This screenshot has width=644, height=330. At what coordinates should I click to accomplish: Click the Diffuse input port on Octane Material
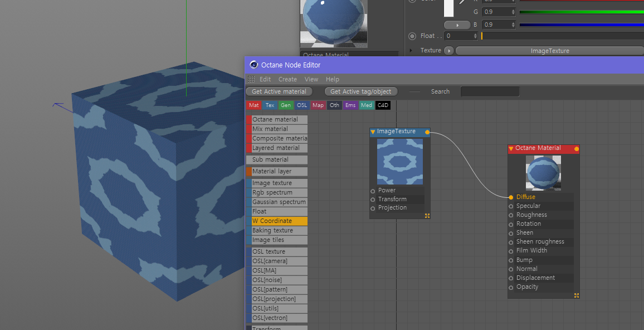click(511, 197)
